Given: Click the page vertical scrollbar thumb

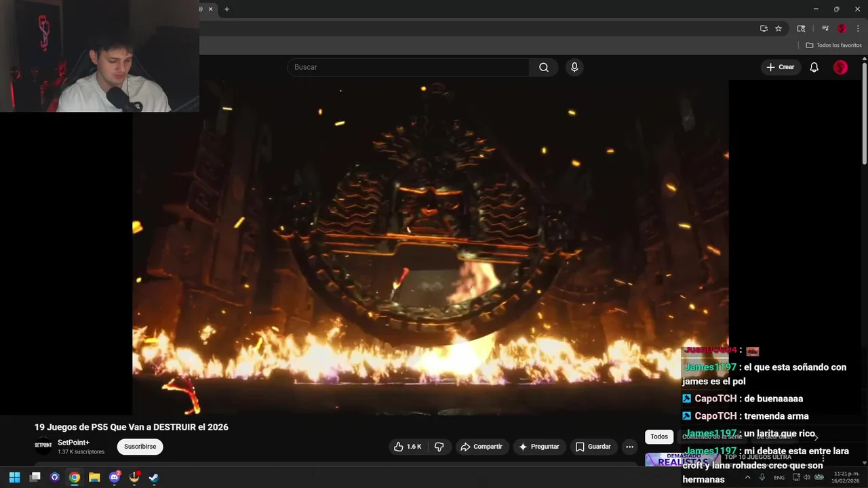Looking at the screenshot, I should pyautogui.click(x=865, y=113).
